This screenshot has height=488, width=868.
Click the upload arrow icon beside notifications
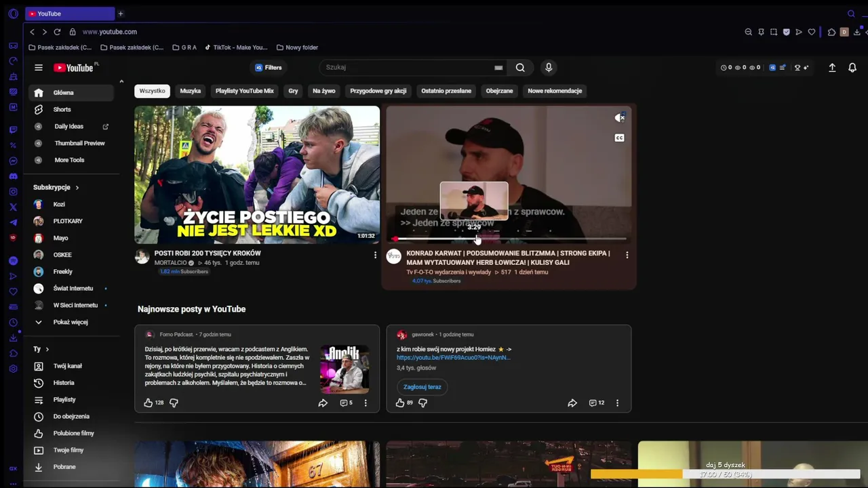(832, 68)
